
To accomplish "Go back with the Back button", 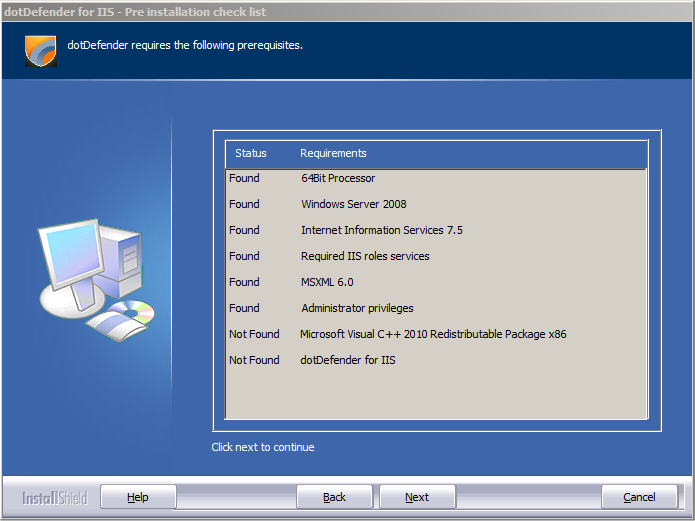I will (334, 497).
